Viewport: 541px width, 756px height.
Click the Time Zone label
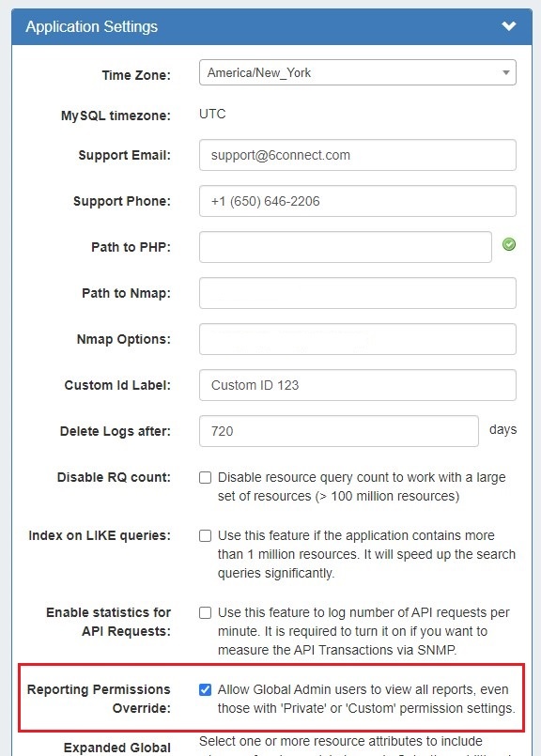[x=136, y=75]
